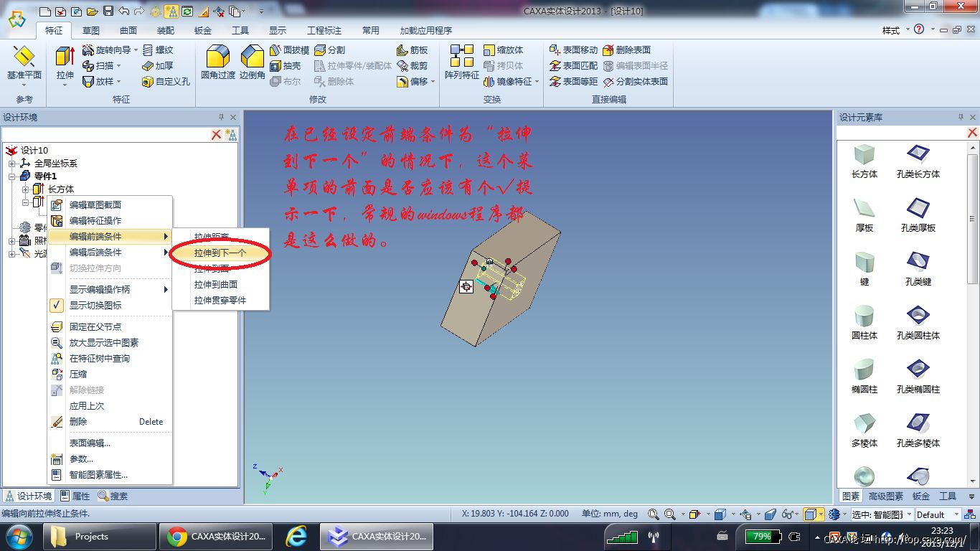Switch to the 曲面 ribbon tab
Viewport: 980px width, 551px height.
pos(128,31)
